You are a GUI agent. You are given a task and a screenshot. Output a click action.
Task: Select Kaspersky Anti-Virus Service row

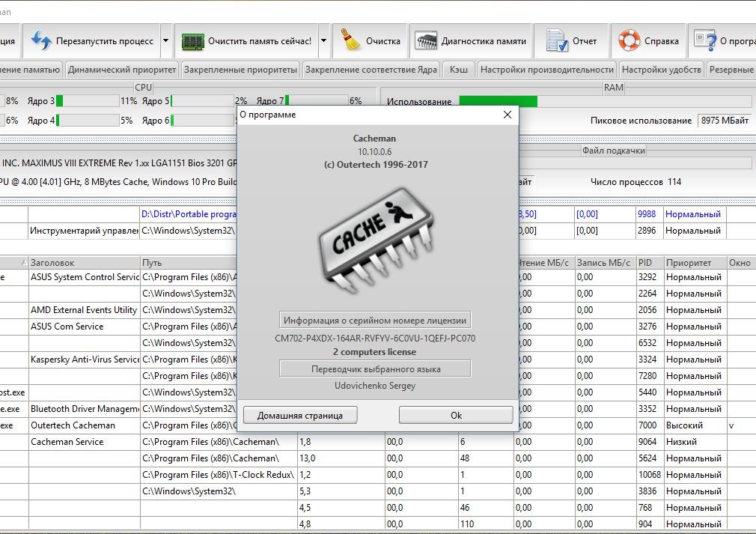85,359
